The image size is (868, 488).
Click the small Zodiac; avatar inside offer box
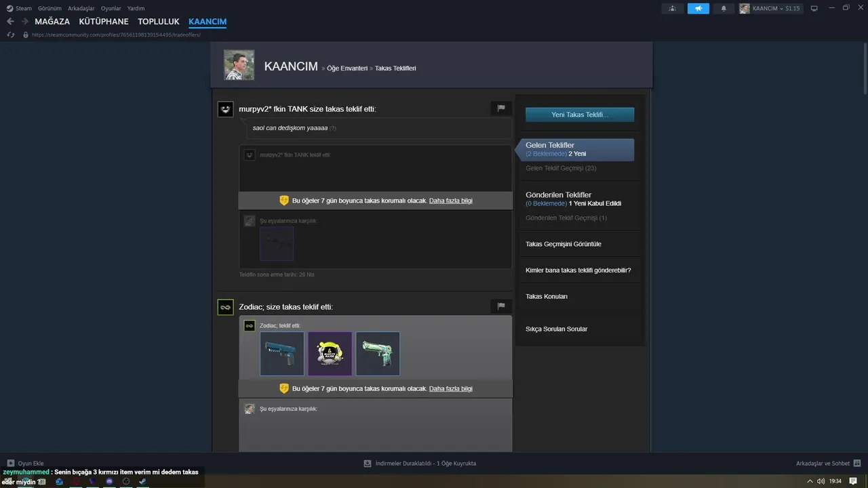pos(250,326)
